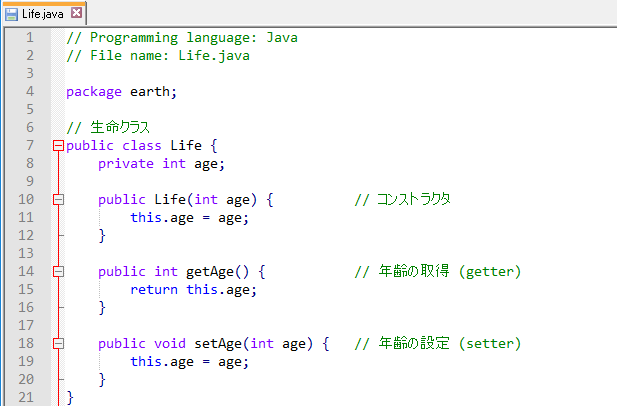Click the closing brace on line 12
617x406 pixels.
click(102, 236)
